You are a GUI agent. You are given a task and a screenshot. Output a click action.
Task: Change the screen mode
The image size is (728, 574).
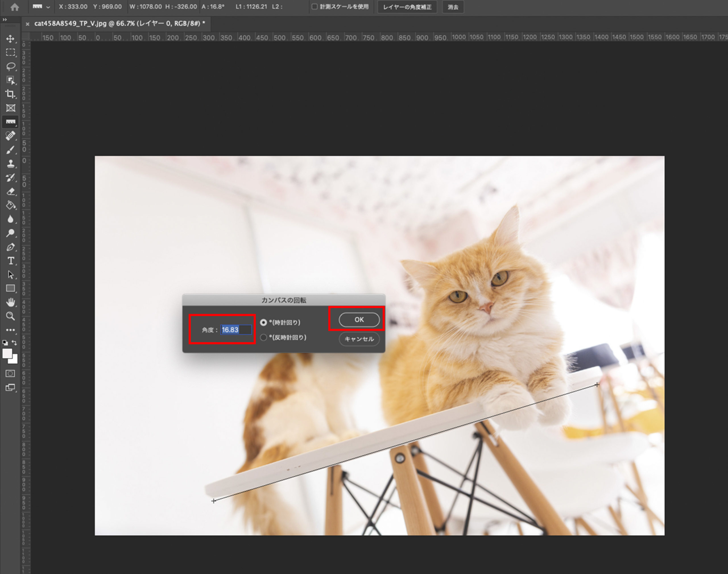click(x=11, y=388)
